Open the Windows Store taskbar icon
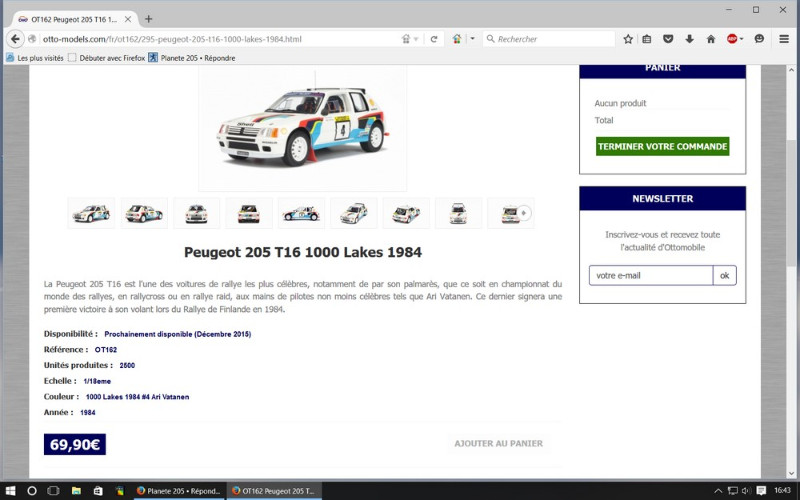The height and width of the screenshot is (500, 800). pyautogui.click(x=98, y=491)
